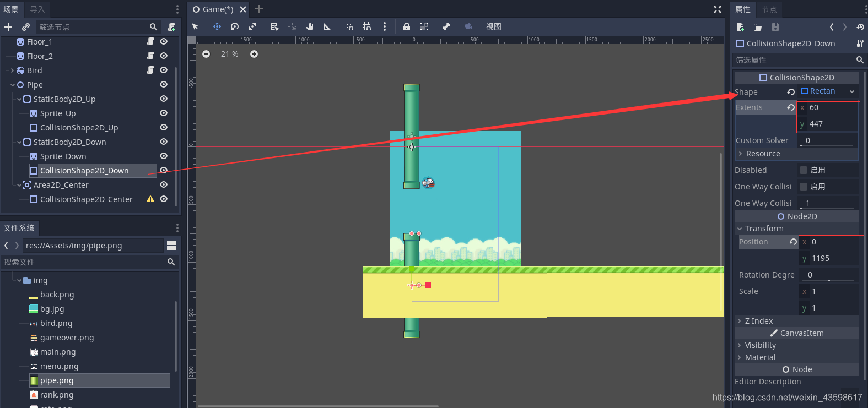This screenshot has height=408, width=868.
Task: Click the list-select tool icon
Action: [x=274, y=26]
